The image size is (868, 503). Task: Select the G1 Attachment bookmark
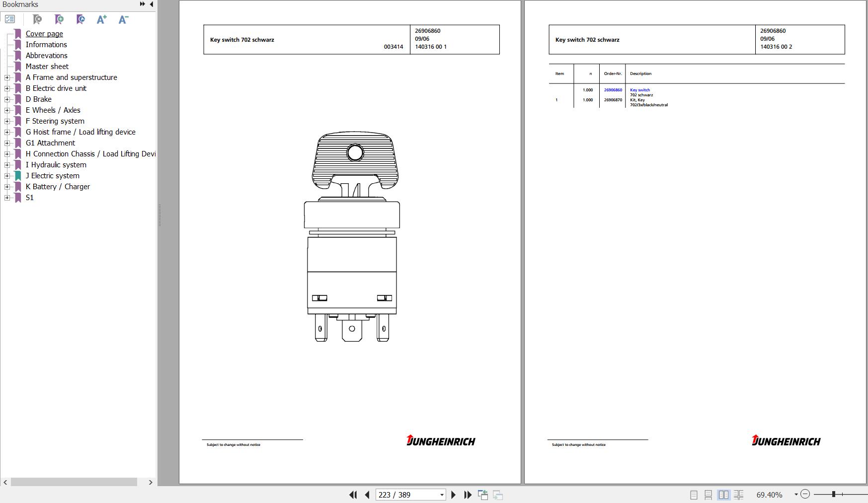point(51,143)
